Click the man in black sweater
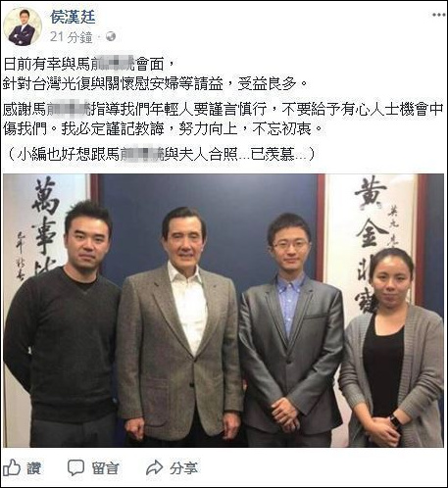This screenshot has height=488, width=448. click(64, 326)
